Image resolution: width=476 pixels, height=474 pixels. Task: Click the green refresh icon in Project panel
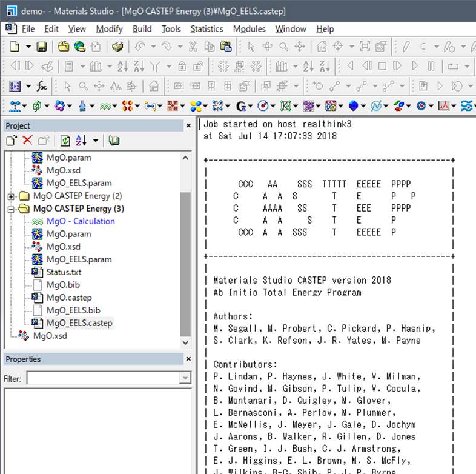[x=65, y=141]
